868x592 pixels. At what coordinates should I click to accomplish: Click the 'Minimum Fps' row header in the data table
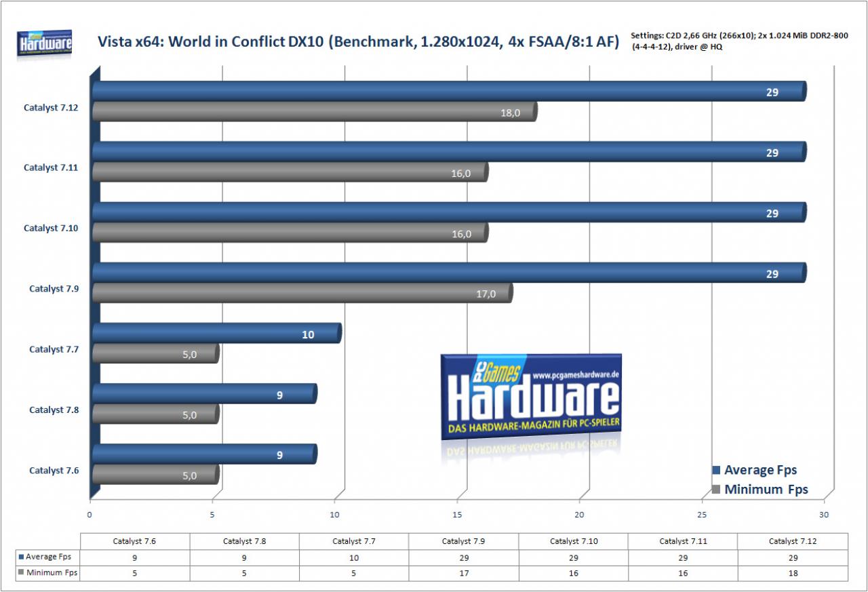(49, 573)
